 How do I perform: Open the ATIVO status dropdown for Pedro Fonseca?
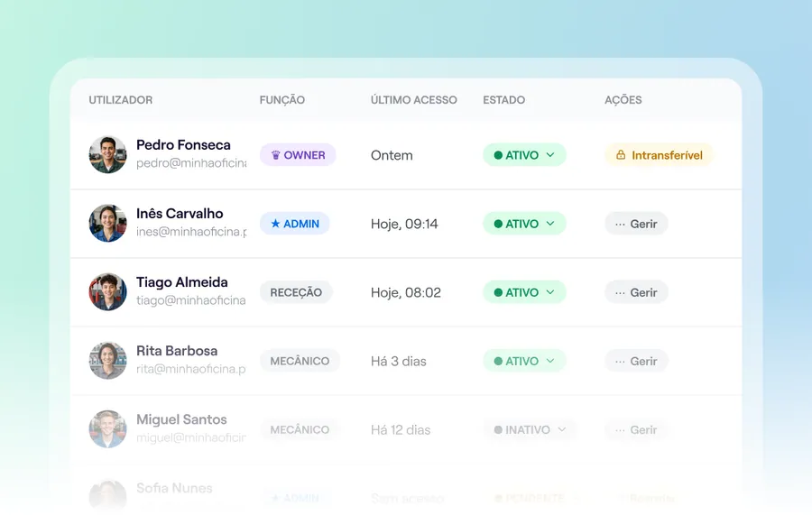pyautogui.click(x=524, y=155)
